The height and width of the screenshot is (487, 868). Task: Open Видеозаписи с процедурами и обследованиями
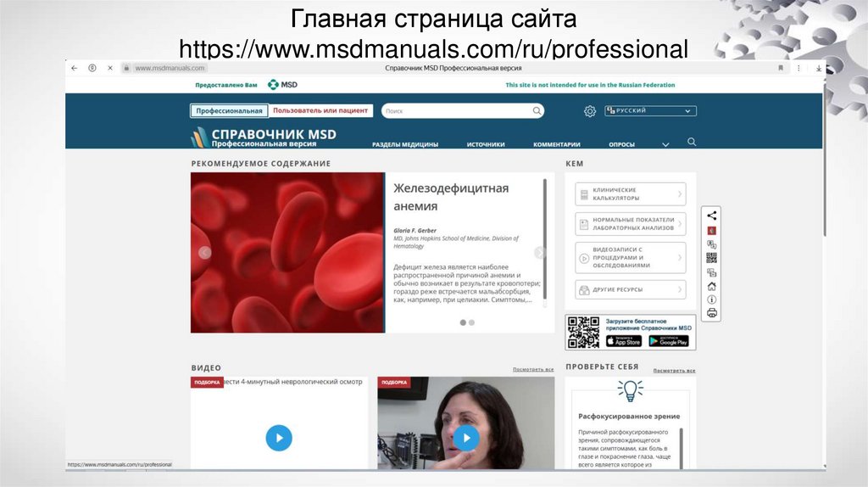631,258
